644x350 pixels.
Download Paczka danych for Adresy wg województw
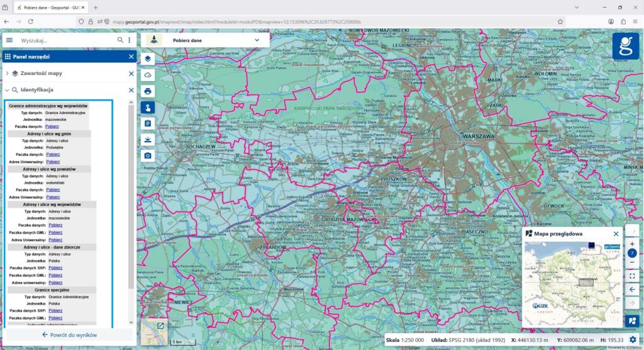click(55, 225)
